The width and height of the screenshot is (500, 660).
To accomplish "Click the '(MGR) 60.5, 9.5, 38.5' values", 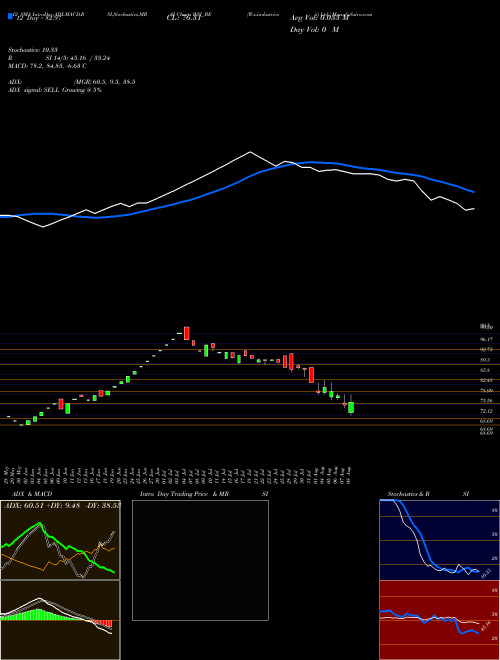I will coord(104,82).
